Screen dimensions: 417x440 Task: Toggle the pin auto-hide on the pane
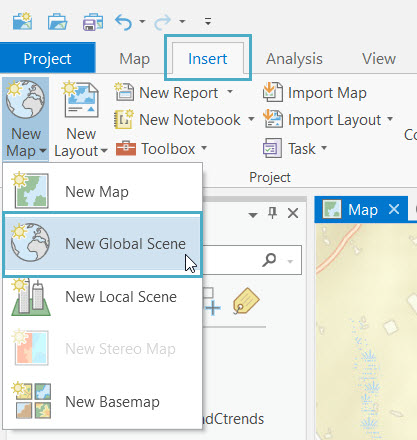point(272,213)
